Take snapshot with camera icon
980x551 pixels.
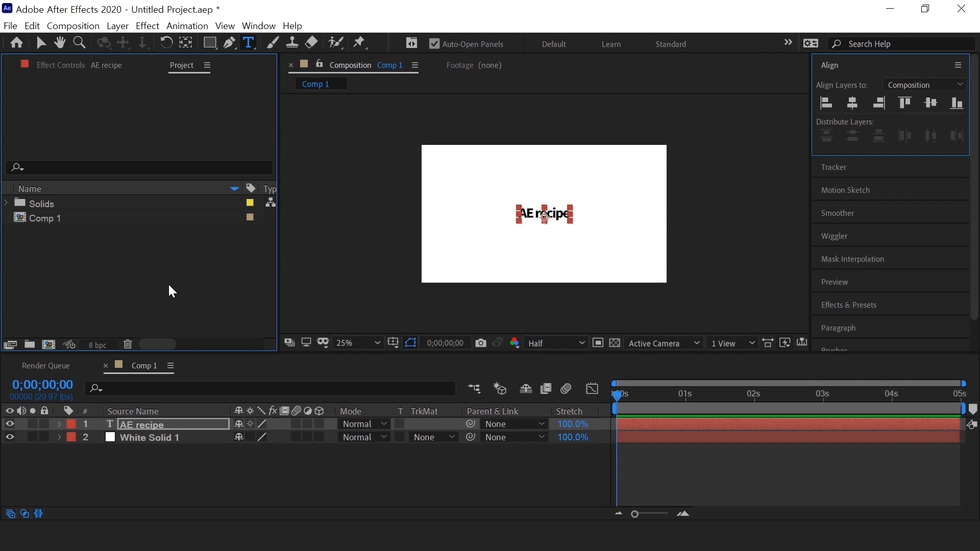[x=480, y=343]
